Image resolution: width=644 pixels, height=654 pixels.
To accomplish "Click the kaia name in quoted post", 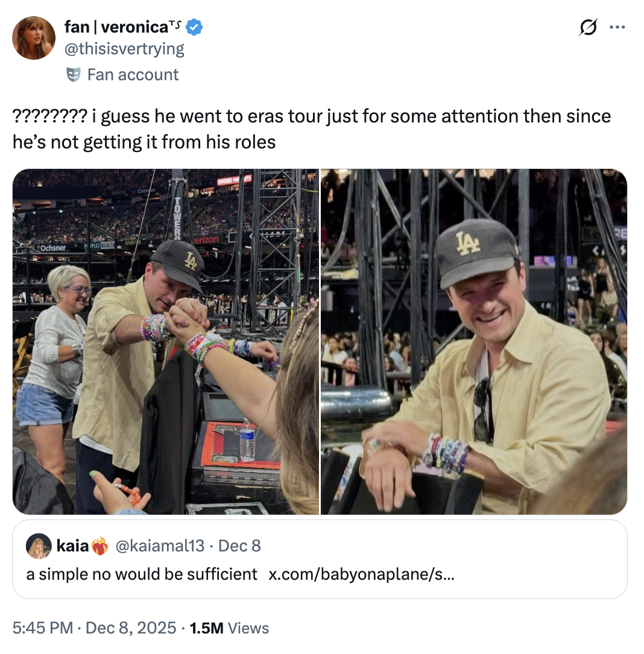I will click(72, 546).
